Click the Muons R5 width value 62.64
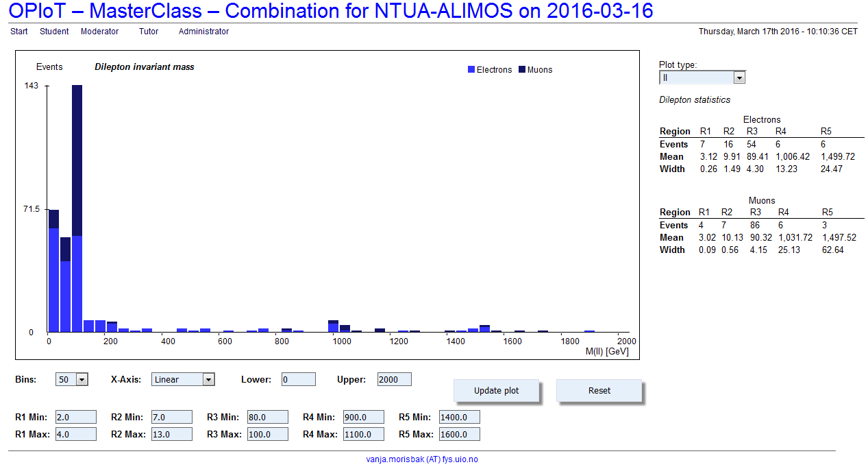This screenshot has height=469, width=868. pos(833,250)
